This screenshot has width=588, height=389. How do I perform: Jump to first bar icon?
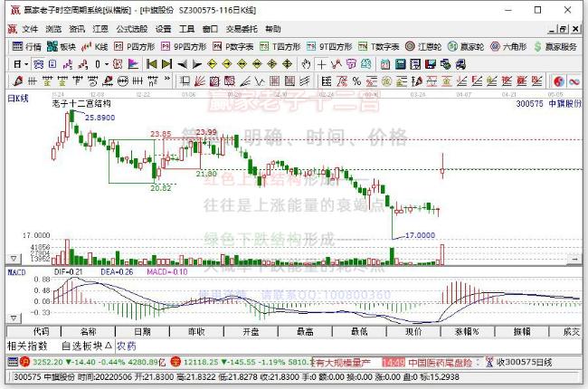tap(152, 64)
